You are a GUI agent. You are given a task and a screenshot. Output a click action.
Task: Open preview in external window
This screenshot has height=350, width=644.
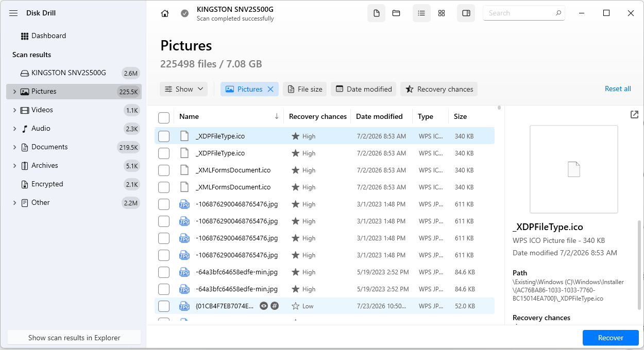pyautogui.click(x=634, y=114)
